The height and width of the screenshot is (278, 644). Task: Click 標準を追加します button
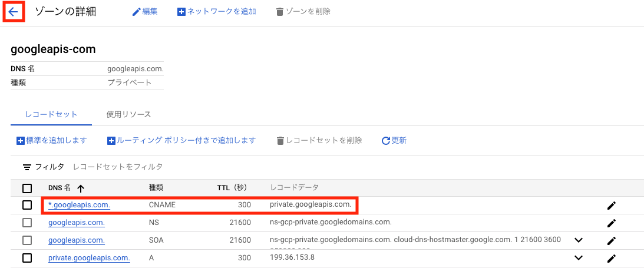click(x=52, y=140)
